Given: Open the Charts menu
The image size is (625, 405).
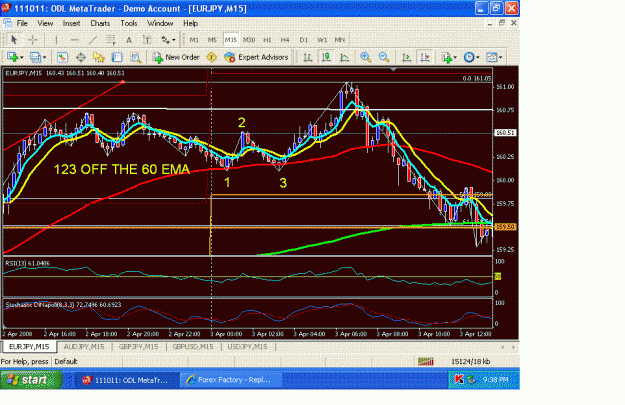Looking at the screenshot, I should click(x=100, y=23).
